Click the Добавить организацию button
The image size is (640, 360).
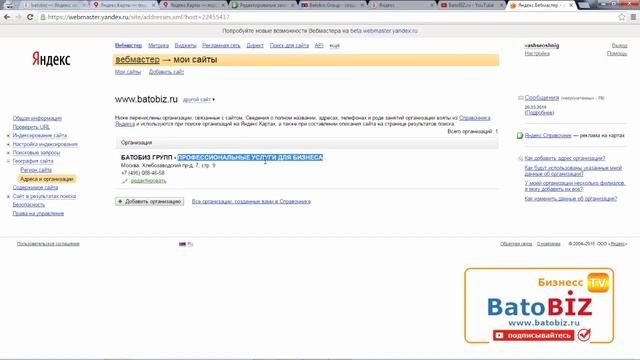149,202
